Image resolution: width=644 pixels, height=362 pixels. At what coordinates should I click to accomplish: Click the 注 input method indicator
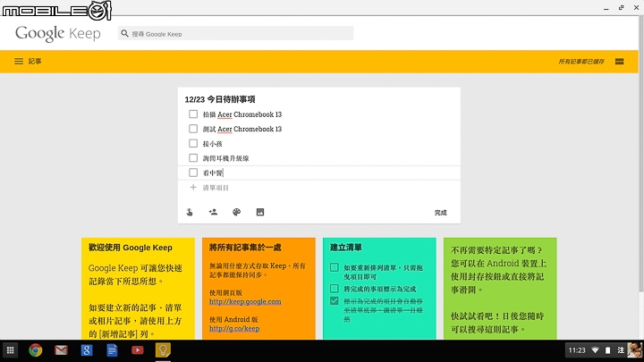[x=621, y=350]
